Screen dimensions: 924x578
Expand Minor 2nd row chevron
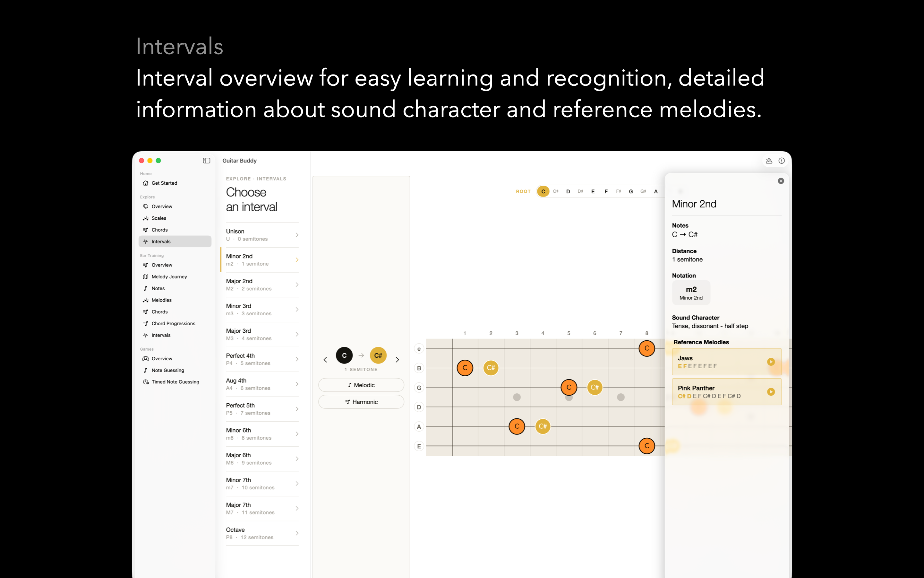point(297,260)
